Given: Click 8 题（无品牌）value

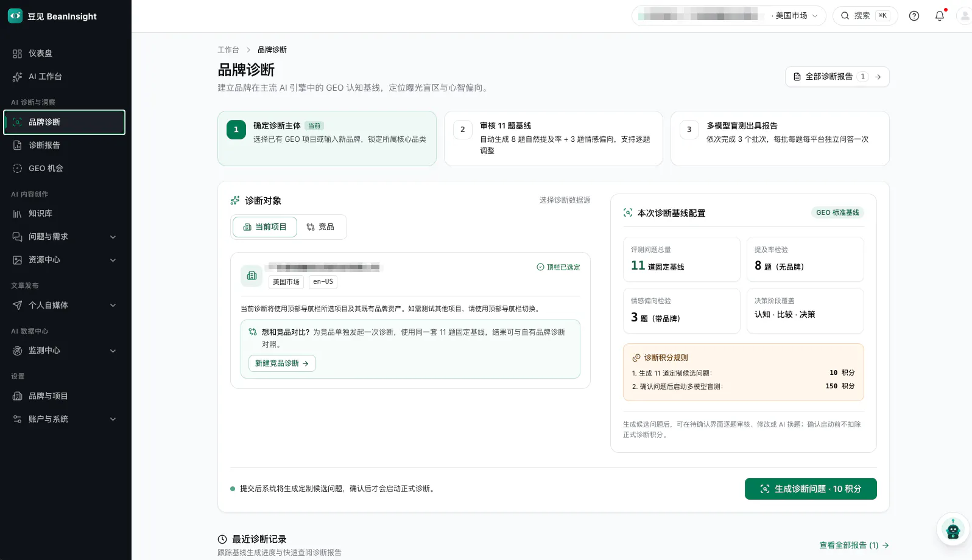Looking at the screenshot, I should click(x=780, y=266).
